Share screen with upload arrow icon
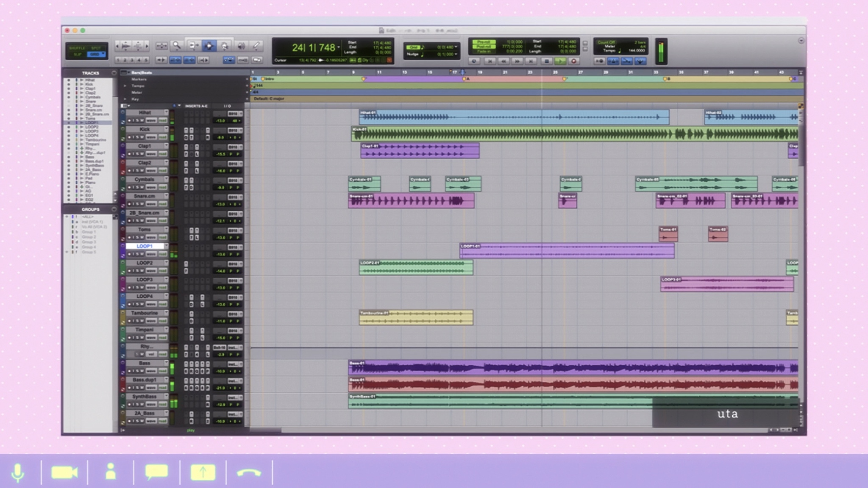 (203, 472)
